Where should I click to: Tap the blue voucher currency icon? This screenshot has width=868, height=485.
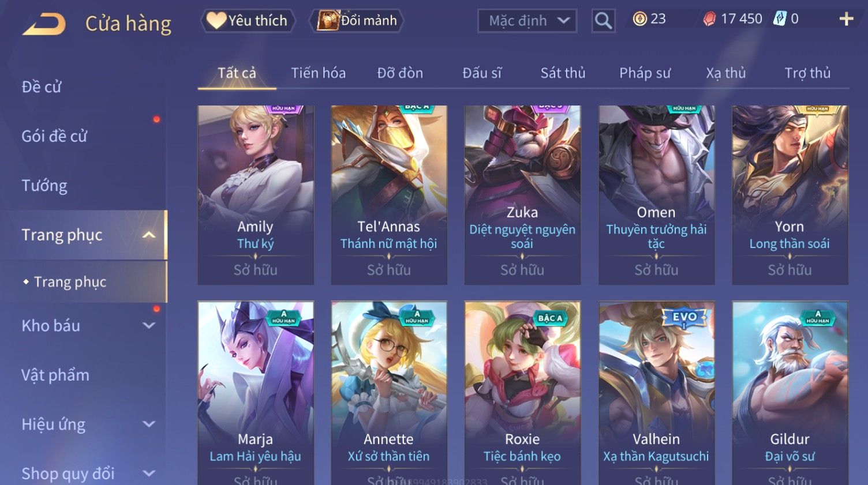click(x=780, y=18)
